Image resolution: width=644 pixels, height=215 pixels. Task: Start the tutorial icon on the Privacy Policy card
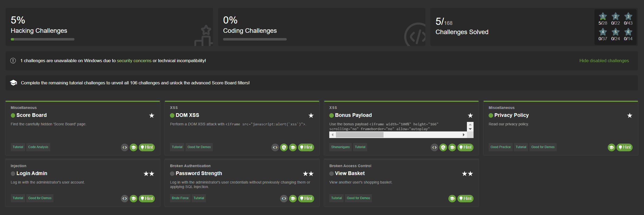tap(611, 147)
